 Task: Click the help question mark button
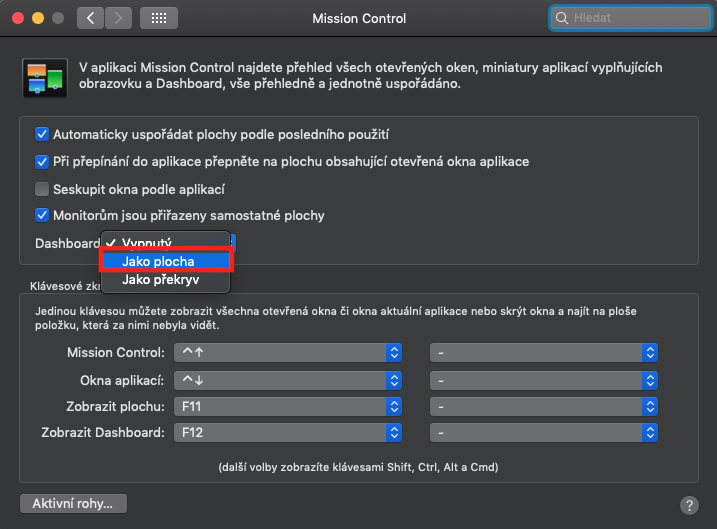coord(688,505)
